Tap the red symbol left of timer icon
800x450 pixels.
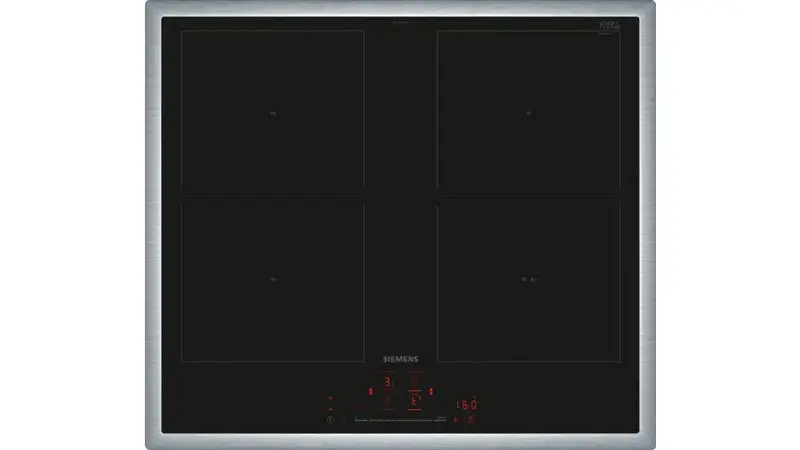tap(456, 420)
